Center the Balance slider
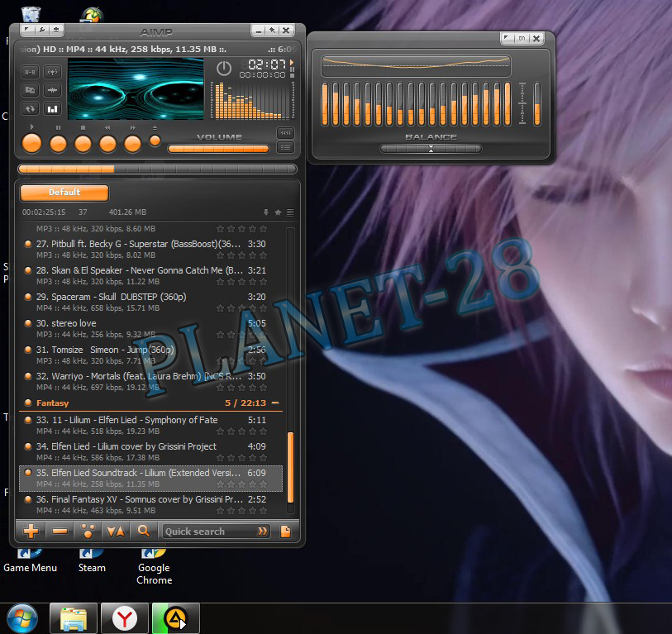Screen dimensions: 672x634 coord(431,147)
